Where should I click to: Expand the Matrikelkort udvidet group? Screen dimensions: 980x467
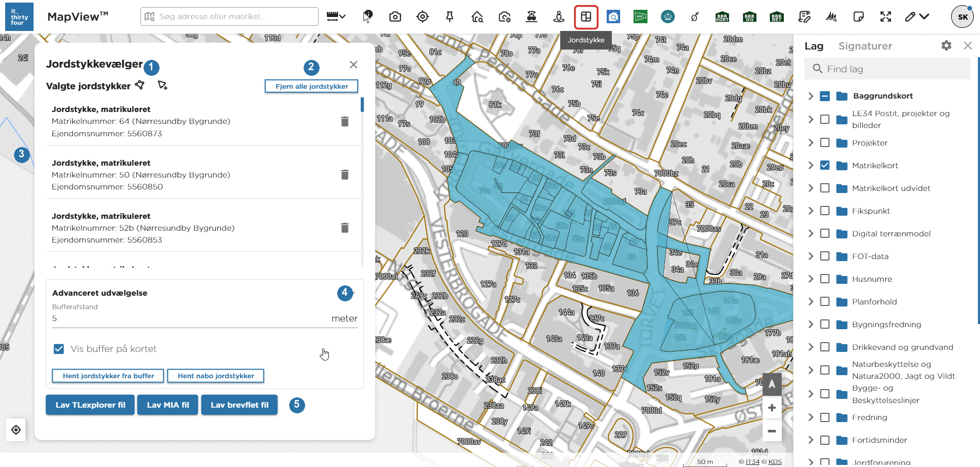811,188
